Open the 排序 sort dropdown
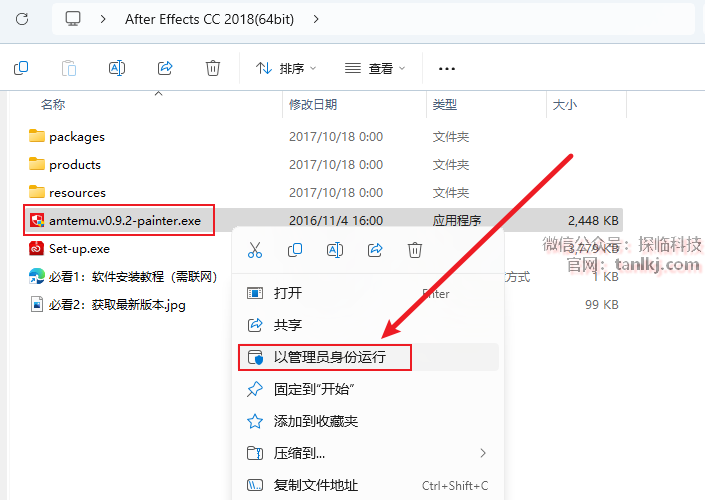The image size is (705, 500). [286, 68]
